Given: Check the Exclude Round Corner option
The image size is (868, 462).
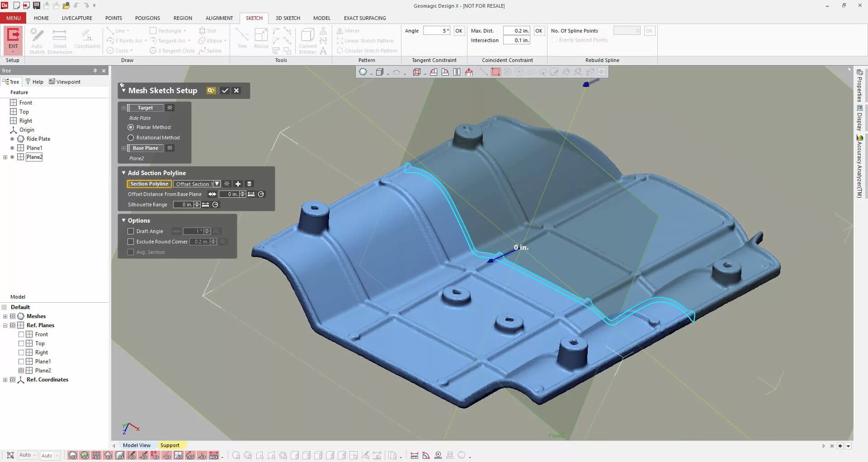Looking at the screenshot, I should tap(131, 242).
